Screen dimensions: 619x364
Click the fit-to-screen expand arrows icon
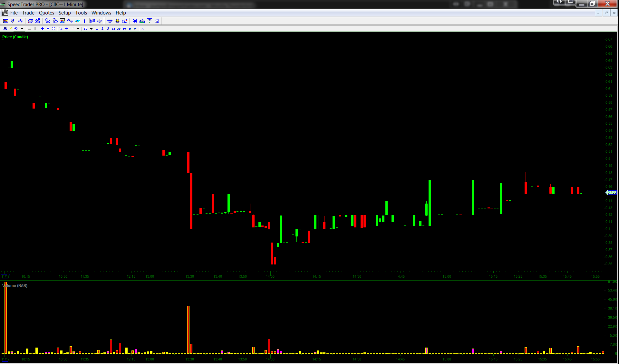coord(53,29)
